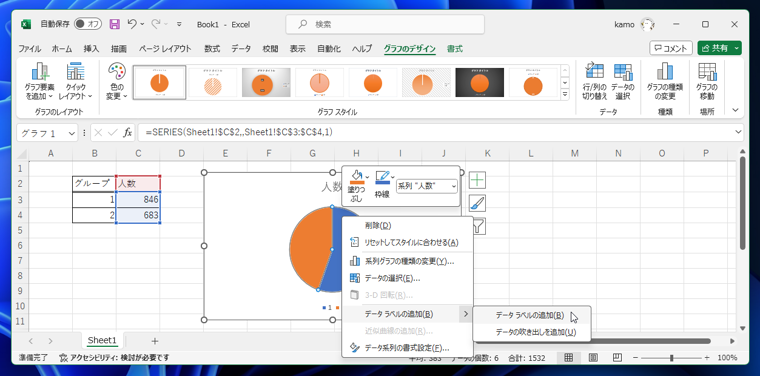
Task: Click submenu item データ ラベルの追加(B)
Action: pos(531,315)
